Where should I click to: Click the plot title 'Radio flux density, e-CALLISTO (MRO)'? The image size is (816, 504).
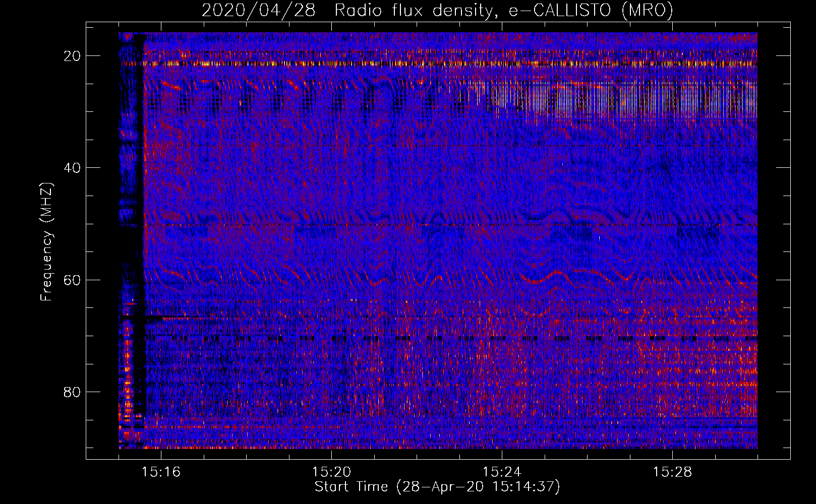point(503,11)
